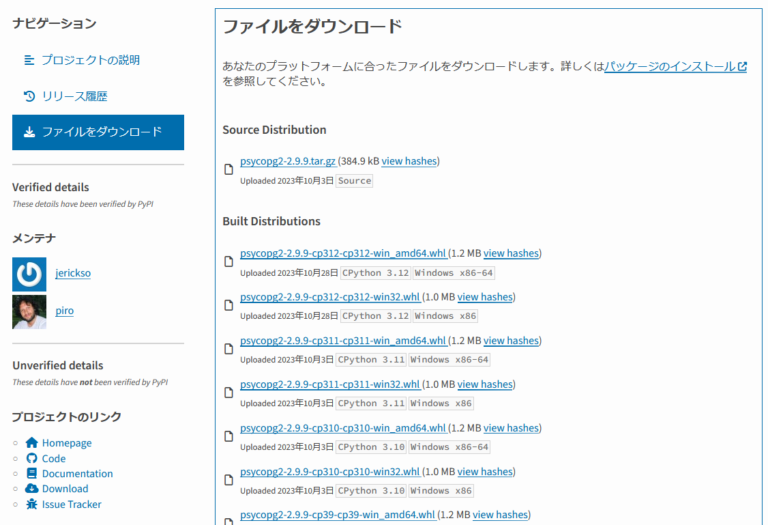
Task: Click the external link icon after パッケージのインストール
Action: pyautogui.click(x=742, y=67)
